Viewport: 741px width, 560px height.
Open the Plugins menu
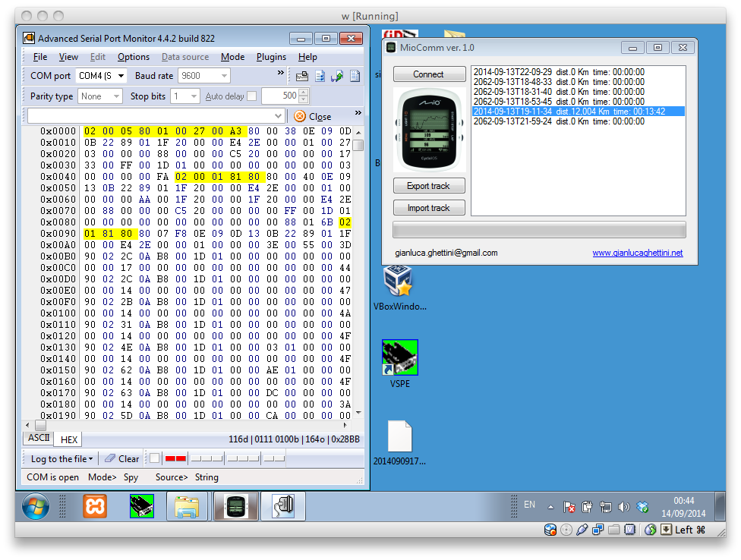coord(271,57)
